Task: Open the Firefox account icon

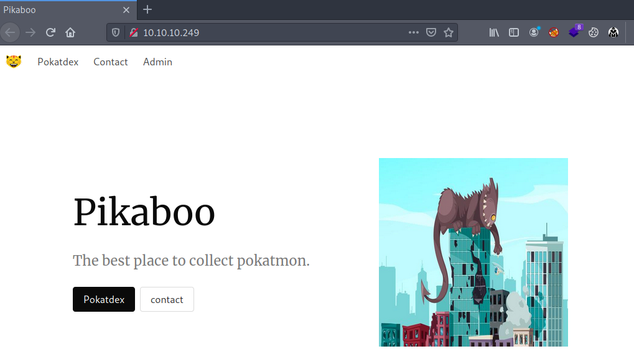Action: point(534,32)
